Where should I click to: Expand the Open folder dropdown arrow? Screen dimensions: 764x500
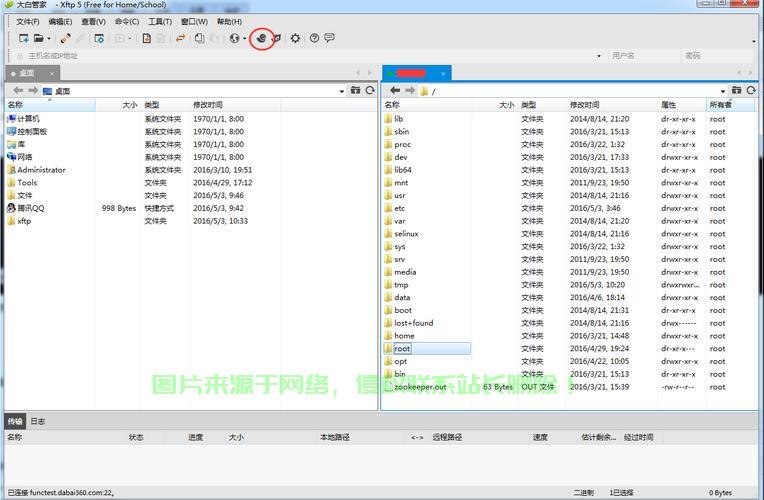48,39
